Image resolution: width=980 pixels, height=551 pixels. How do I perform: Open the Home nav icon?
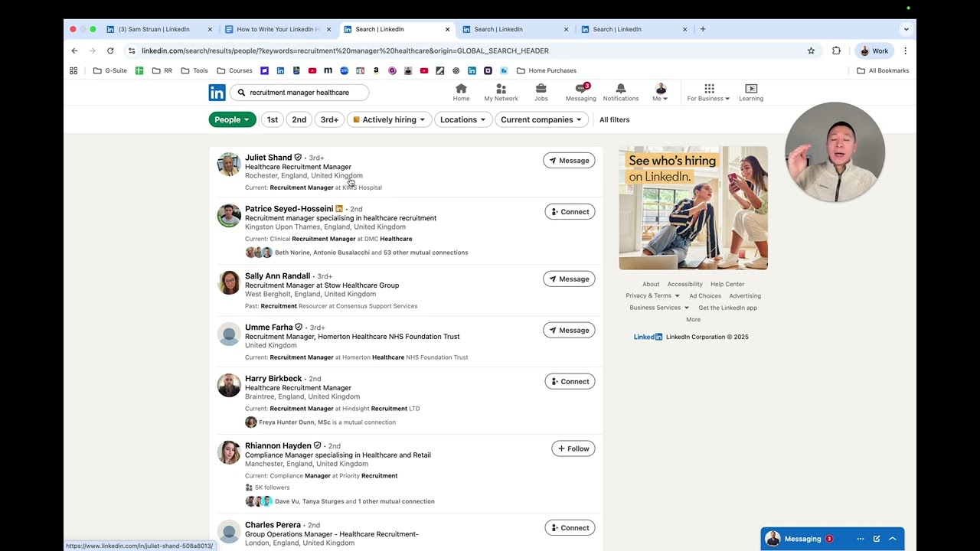(461, 93)
